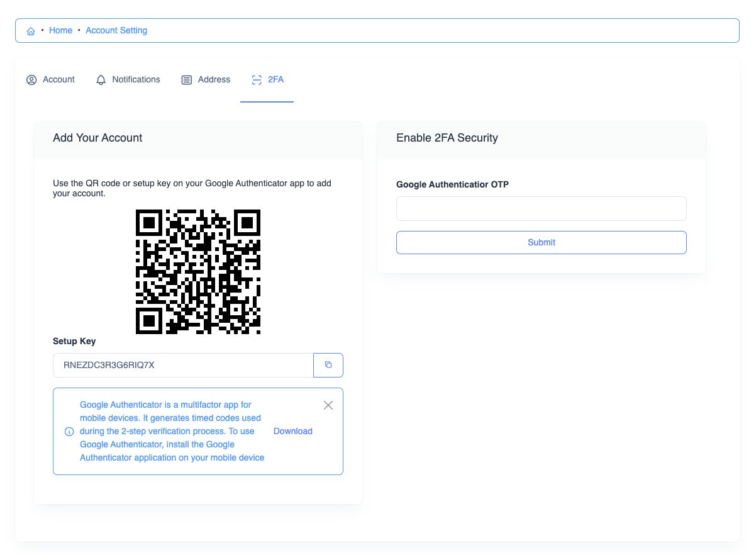Go to the Address tab
Screen dimensions: 756x560
click(214, 80)
